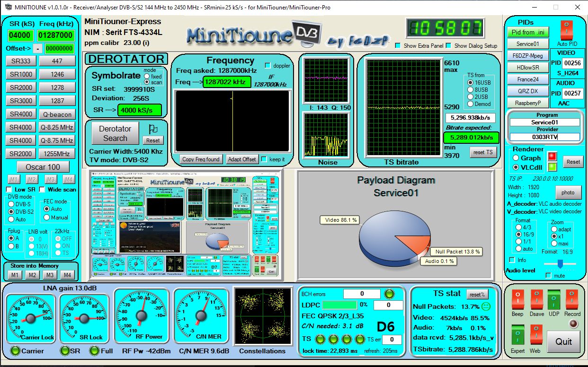Viewport: 588px width, 367px height.
Task: Select 8USB as TS source
Action: pyautogui.click(x=470, y=89)
